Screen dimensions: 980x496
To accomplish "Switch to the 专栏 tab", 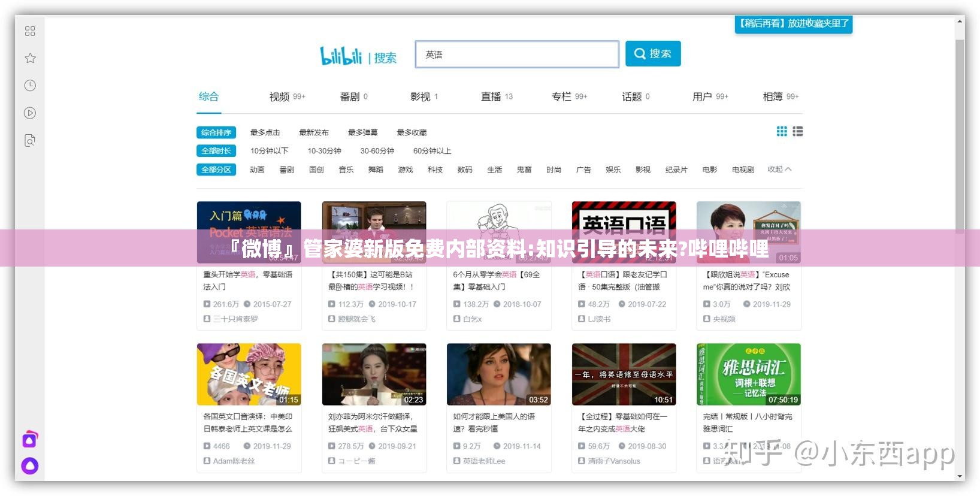I will [570, 96].
